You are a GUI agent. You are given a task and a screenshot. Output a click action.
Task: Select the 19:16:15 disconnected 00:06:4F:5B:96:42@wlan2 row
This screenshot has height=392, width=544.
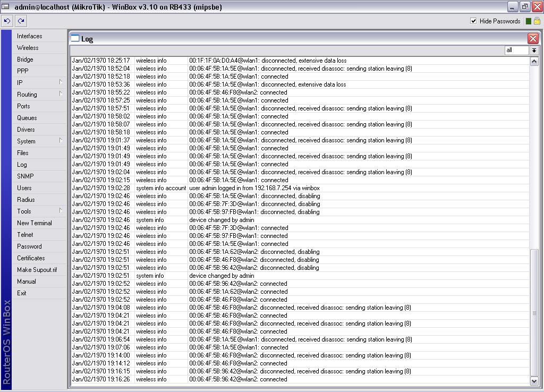pyautogui.click(x=300, y=371)
